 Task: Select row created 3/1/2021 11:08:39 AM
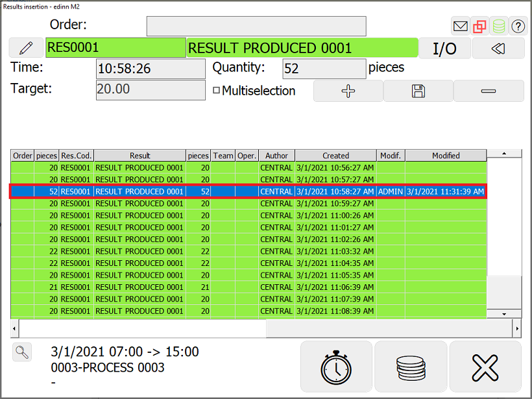[x=248, y=311]
